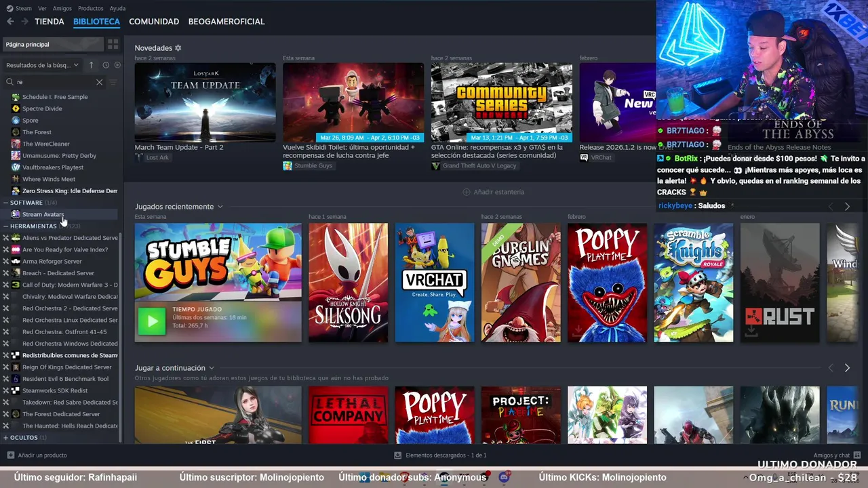Screen dimensions: 868x488
Task: Open Jugados recientemente shelf dropdown
Action: (220, 207)
